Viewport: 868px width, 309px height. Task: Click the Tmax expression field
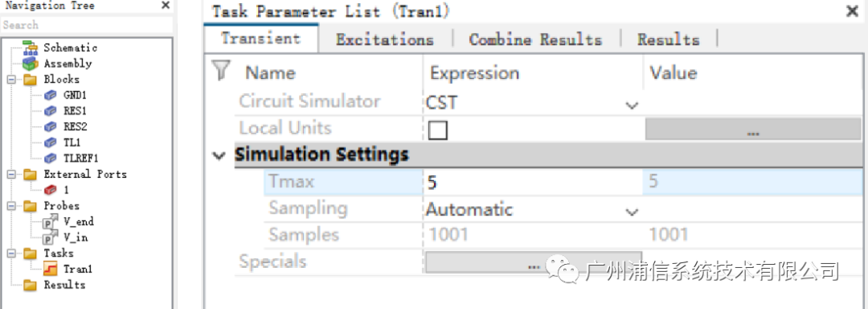click(533, 182)
